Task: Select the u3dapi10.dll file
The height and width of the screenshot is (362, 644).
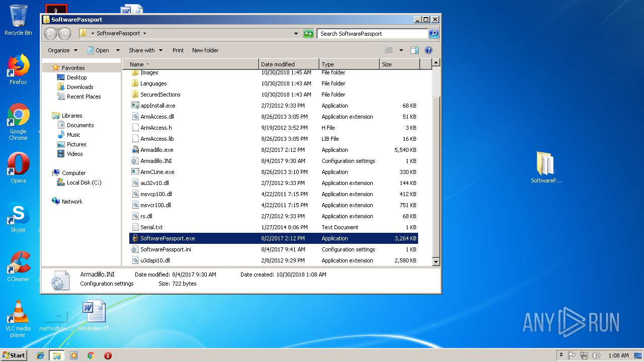Action: coord(274,260)
